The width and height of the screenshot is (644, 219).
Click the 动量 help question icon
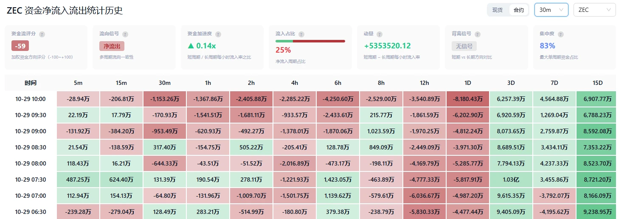(x=379, y=34)
